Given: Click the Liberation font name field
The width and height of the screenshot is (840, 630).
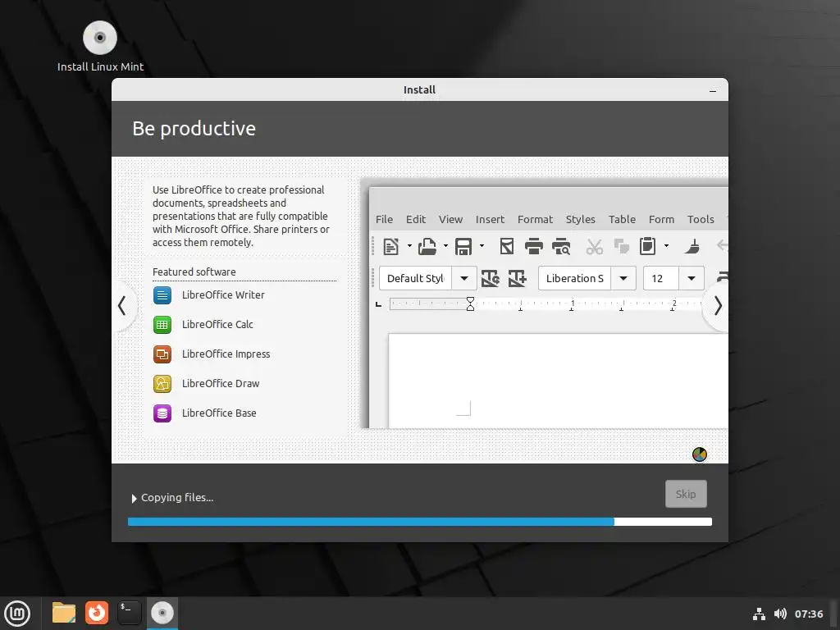Looking at the screenshot, I should (575, 279).
